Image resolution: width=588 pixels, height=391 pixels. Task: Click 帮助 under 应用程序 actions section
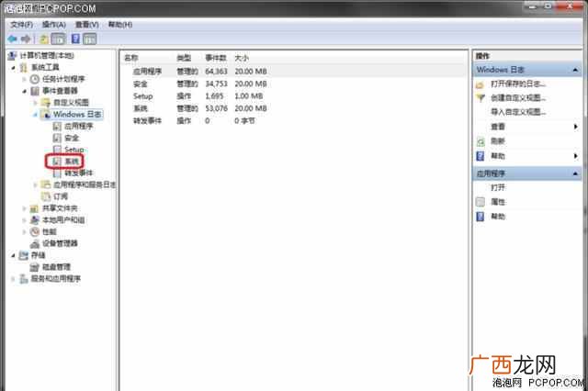498,217
